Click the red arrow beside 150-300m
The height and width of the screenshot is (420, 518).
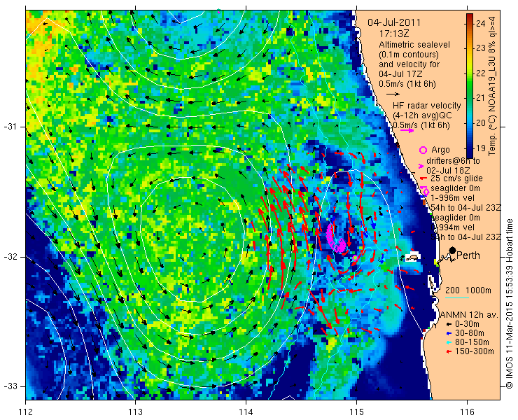coord(449,351)
